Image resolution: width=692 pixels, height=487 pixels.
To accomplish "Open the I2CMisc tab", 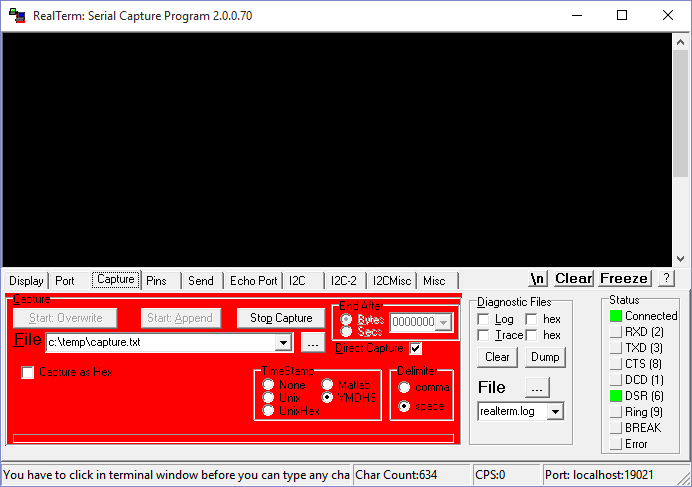I will pos(392,281).
